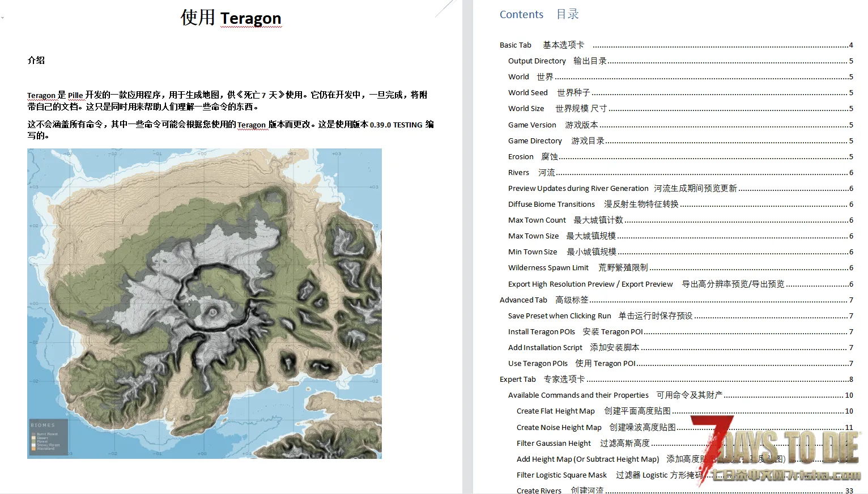The width and height of the screenshot is (868, 494).
Task: Jump to 'Erosion' contents entry
Action: point(680,156)
